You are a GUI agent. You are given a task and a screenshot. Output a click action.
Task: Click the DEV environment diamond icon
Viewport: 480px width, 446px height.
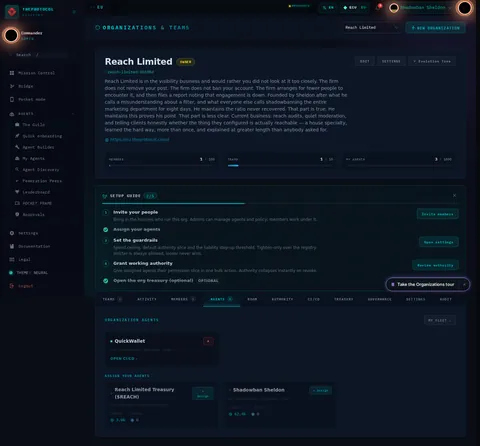[345, 7]
